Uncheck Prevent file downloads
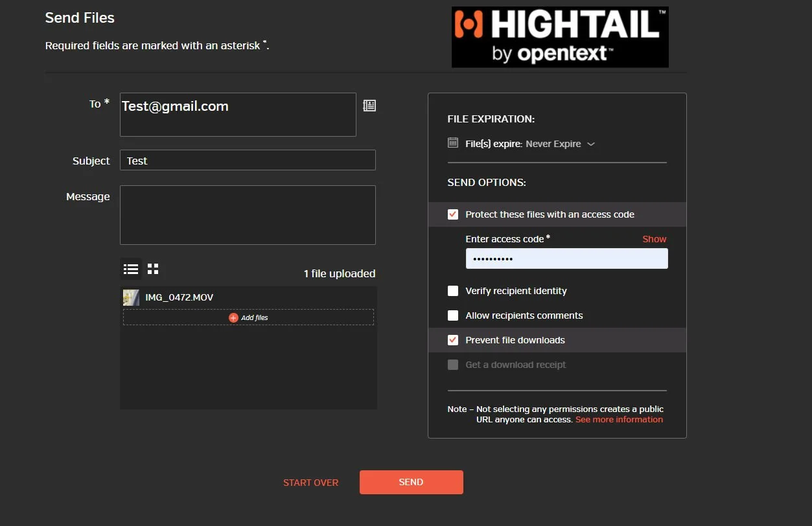The height and width of the screenshot is (526, 812). tap(453, 340)
